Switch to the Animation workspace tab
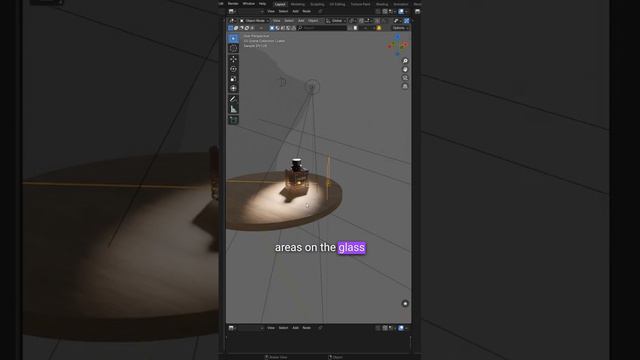The height and width of the screenshot is (360, 640). [401, 4]
